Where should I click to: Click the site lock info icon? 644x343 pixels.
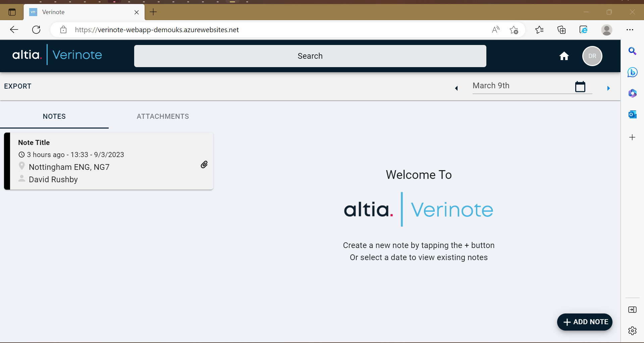63,30
